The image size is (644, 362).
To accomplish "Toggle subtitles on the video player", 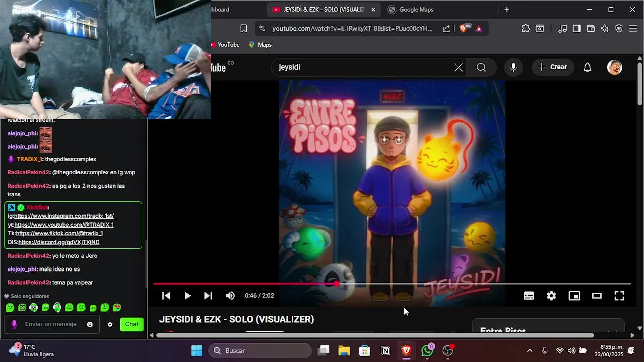I will [x=529, y=296].
